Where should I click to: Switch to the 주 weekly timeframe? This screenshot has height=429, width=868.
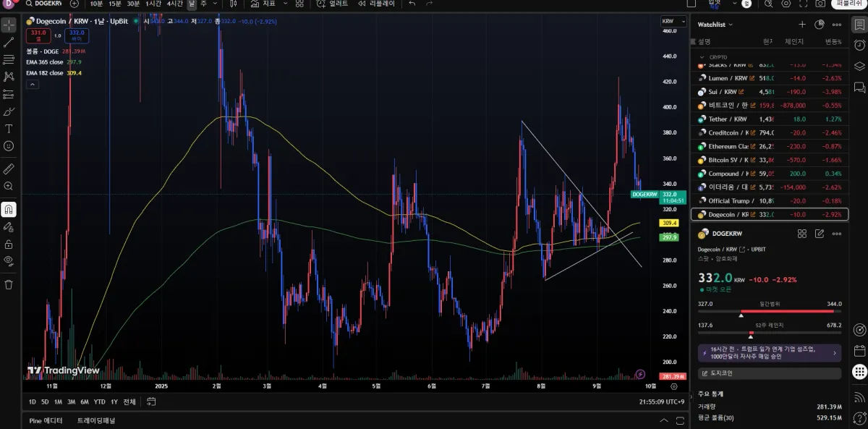tap(204, 4)
